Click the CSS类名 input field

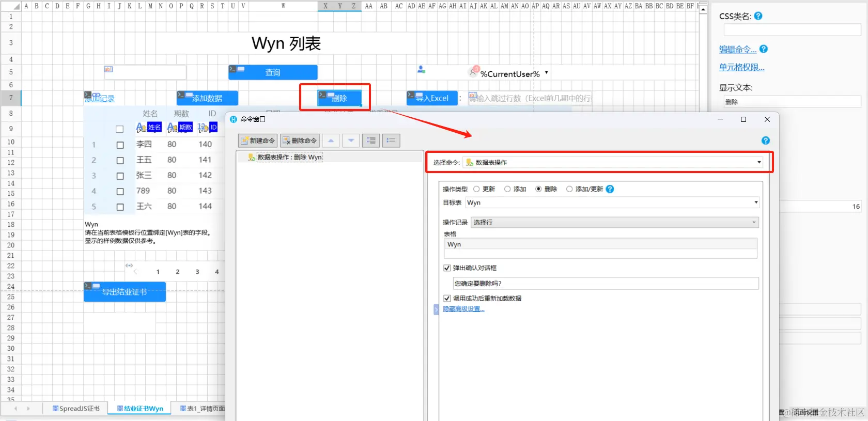[792, 30]
